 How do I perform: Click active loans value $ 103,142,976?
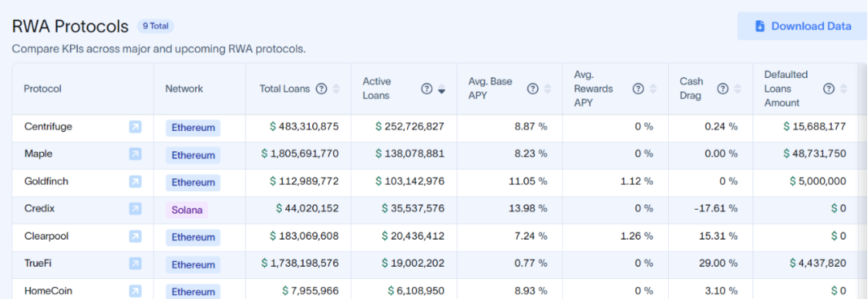click(410, 181)
